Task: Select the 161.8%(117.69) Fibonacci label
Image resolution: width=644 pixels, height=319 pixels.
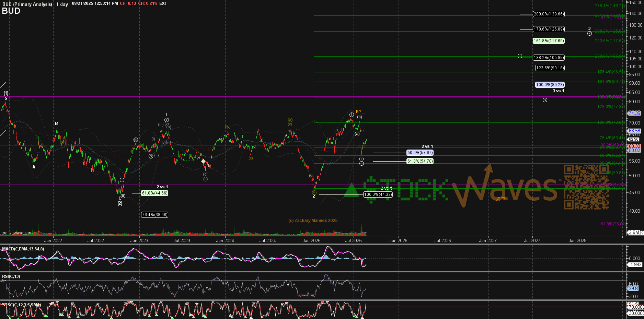Action: (x=549, y=41)
